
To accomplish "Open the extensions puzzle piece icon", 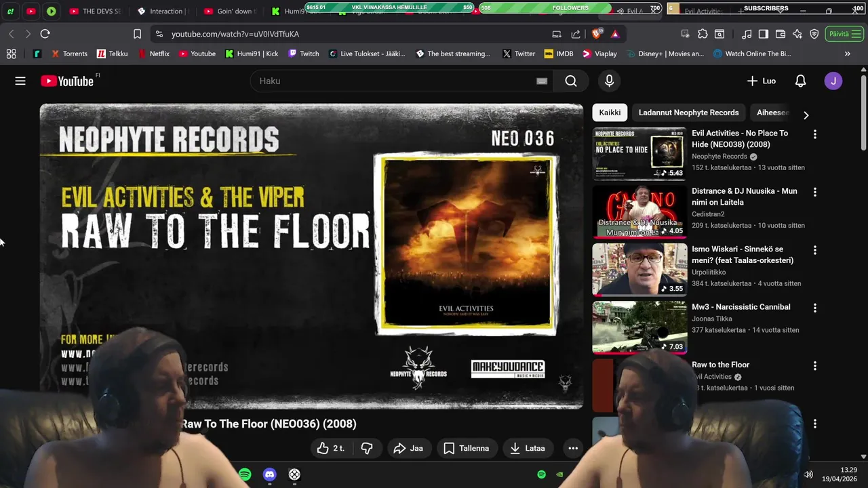I will coord(703,34).
